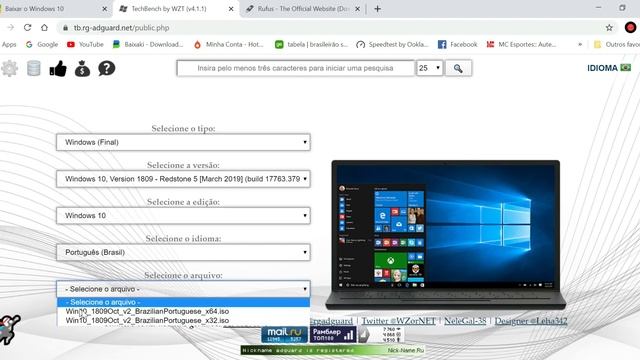Viewport: 640px width, 360px height.
Task: Open the NeleGal-38 link
Action: pyautogui.click(x=465, y=321)
